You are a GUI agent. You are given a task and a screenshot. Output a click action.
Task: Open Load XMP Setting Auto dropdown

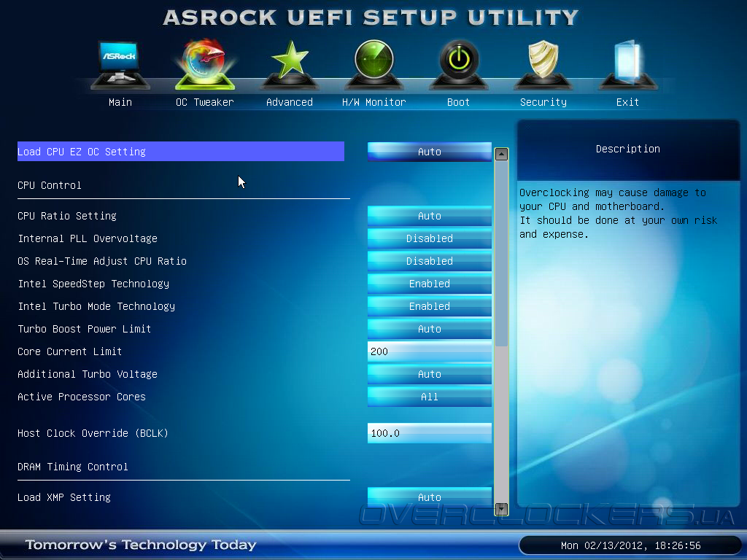point(429,497)
